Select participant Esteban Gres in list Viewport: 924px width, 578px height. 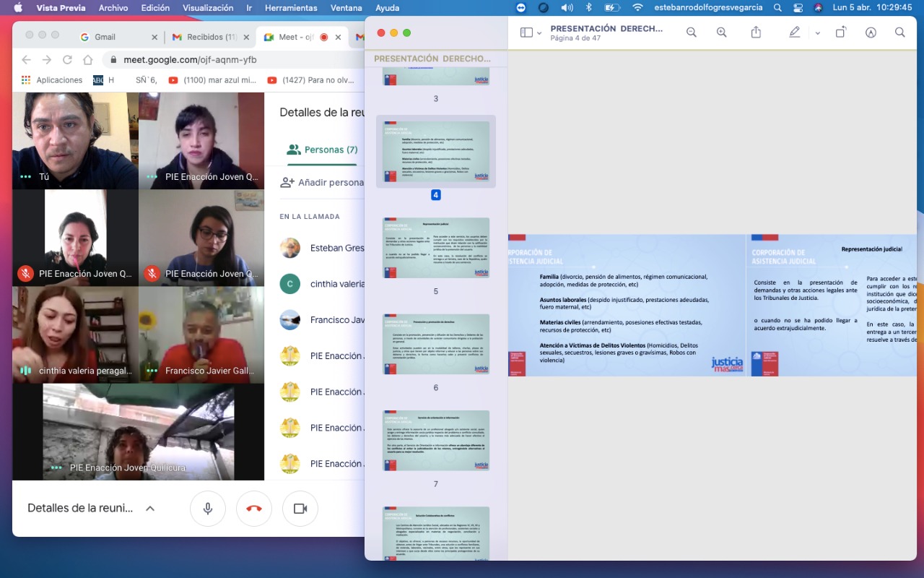322,248
